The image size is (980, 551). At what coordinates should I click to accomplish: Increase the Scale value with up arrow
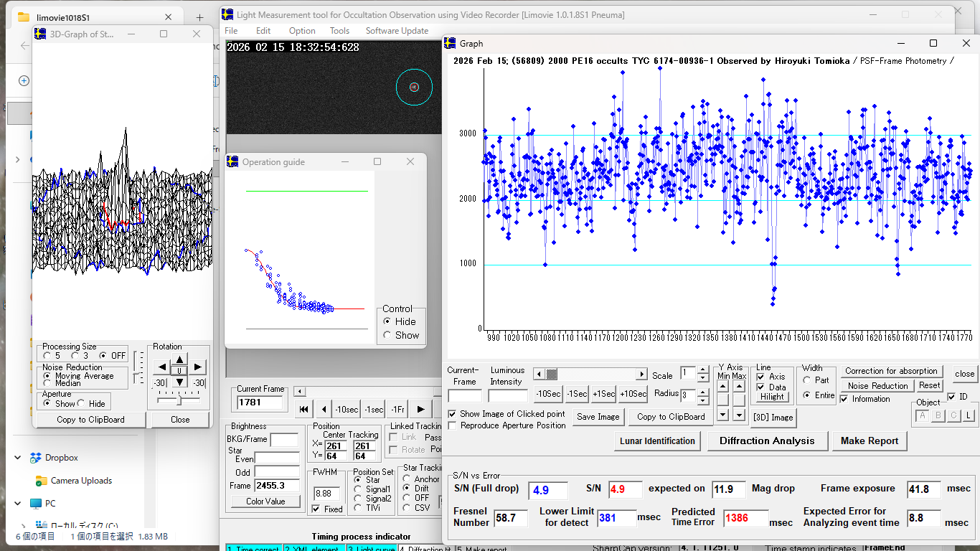tap(703, 369)
